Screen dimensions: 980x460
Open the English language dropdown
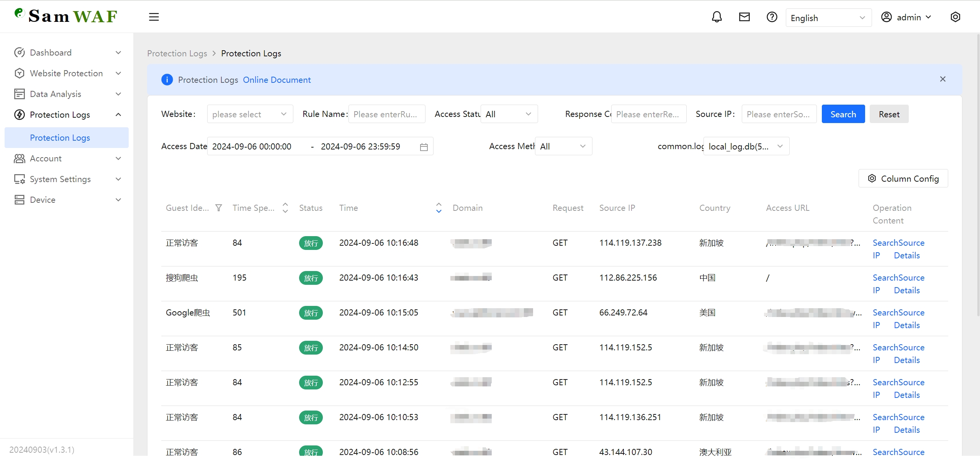(x=828, y=18)
